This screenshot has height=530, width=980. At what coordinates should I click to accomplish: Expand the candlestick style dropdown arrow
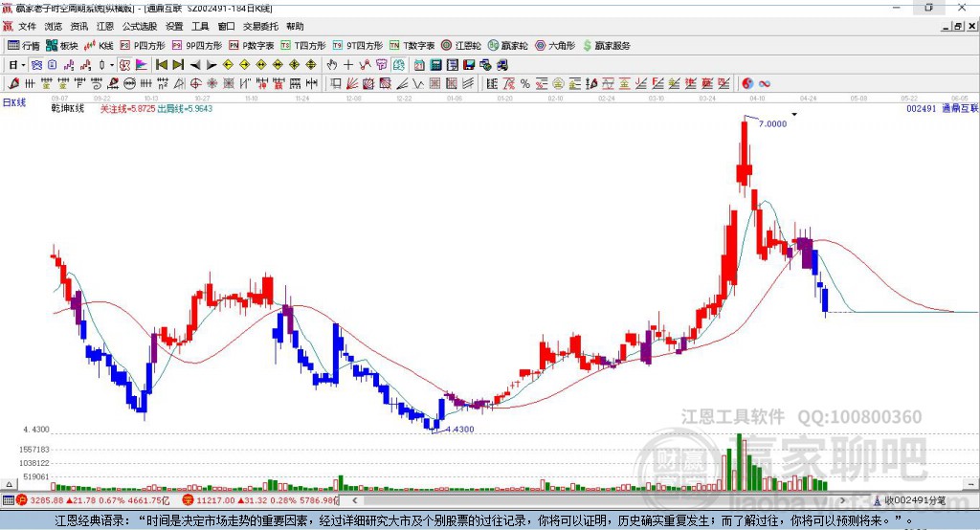(112, 65)
